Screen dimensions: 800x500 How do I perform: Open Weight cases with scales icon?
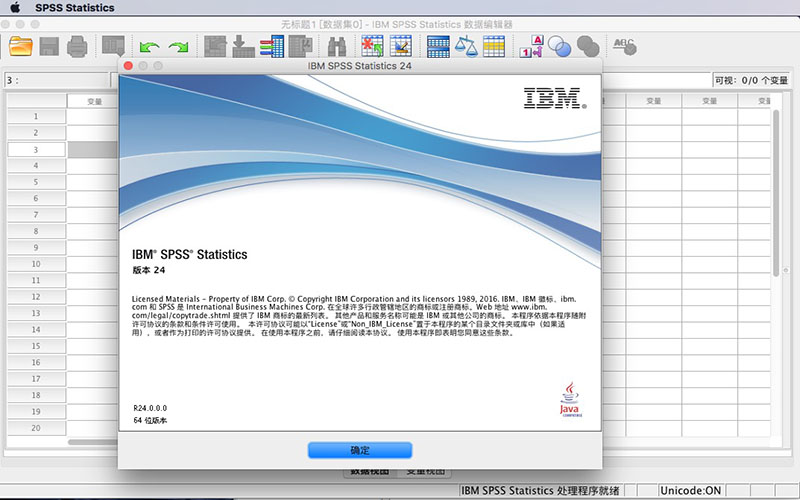coord(466,46)
